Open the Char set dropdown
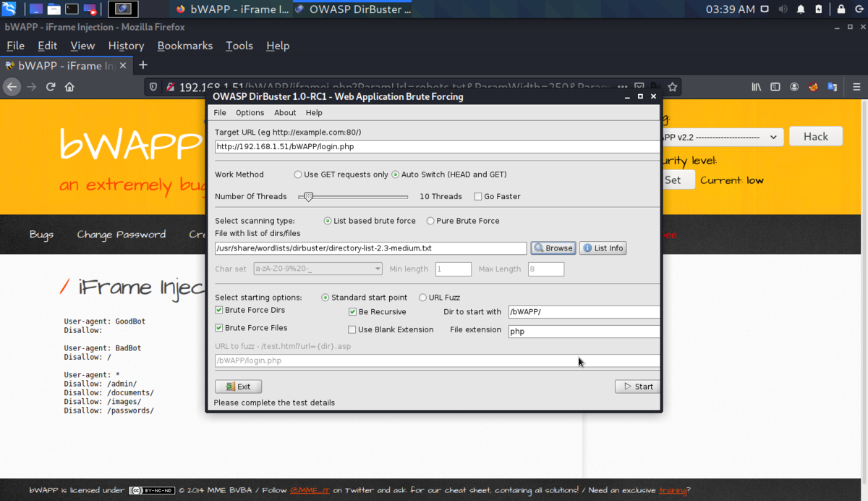This screenshot has height=501, width=868. pos(318,269)
